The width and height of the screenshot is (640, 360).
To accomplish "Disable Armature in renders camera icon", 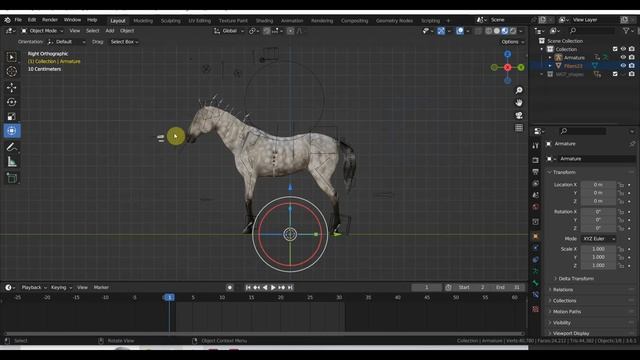I will click(x=632, y=58).
